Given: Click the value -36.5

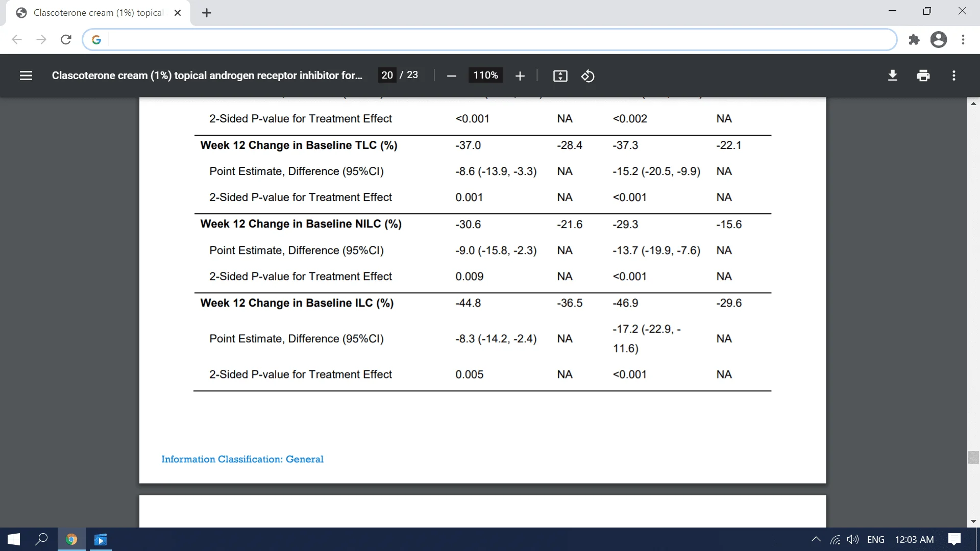Looking at the screenshot, I should (569, 303).
